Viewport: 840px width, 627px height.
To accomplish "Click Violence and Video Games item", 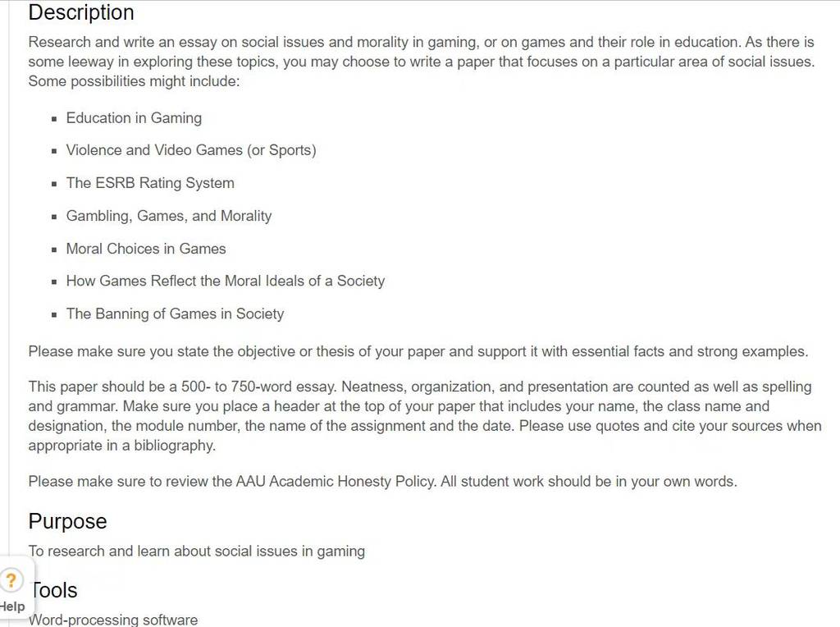I will [x=191, y=150].
